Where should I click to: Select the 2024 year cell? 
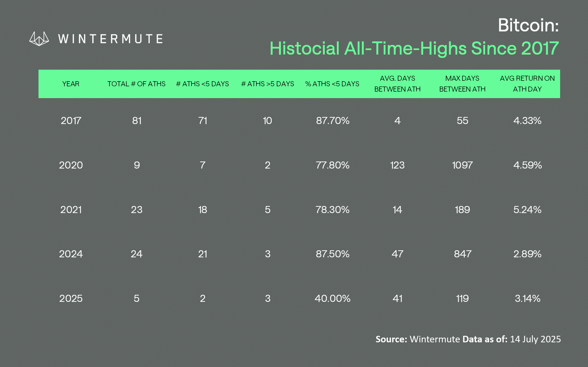[71, 254]
